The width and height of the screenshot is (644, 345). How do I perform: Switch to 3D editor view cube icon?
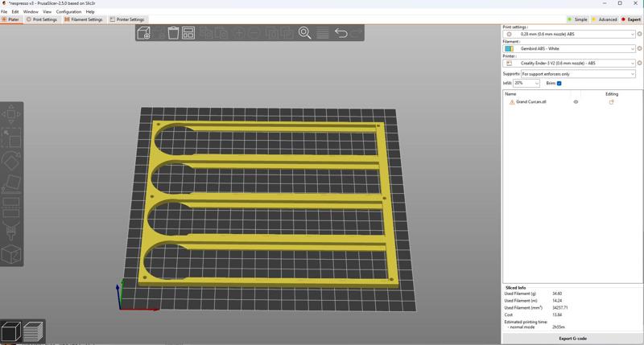[11, 331]
